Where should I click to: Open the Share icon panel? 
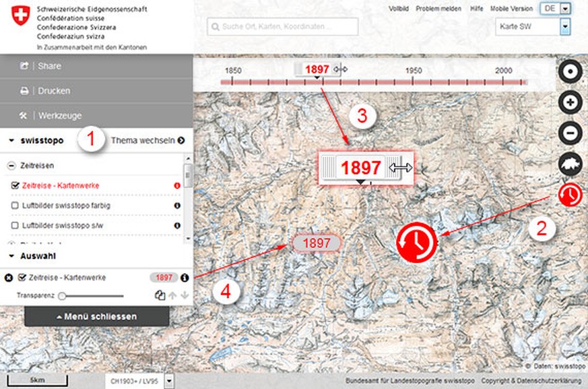point(24,65)
